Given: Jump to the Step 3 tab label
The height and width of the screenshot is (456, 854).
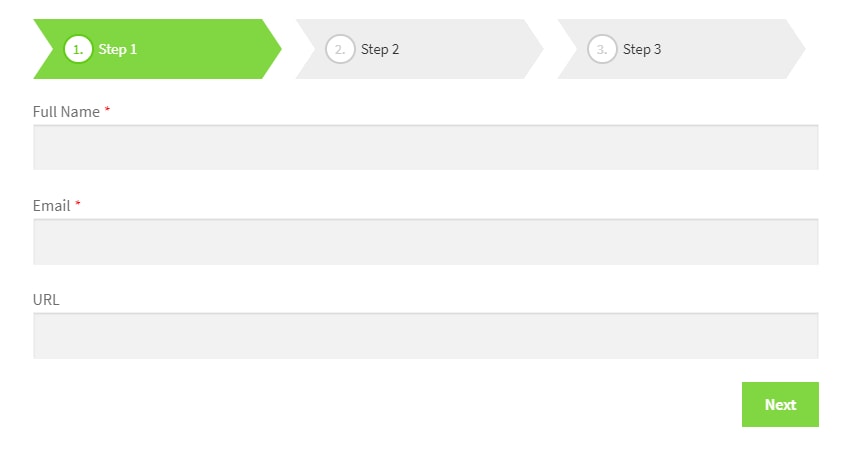Looking at the screenshot, I should pos(642,49).
